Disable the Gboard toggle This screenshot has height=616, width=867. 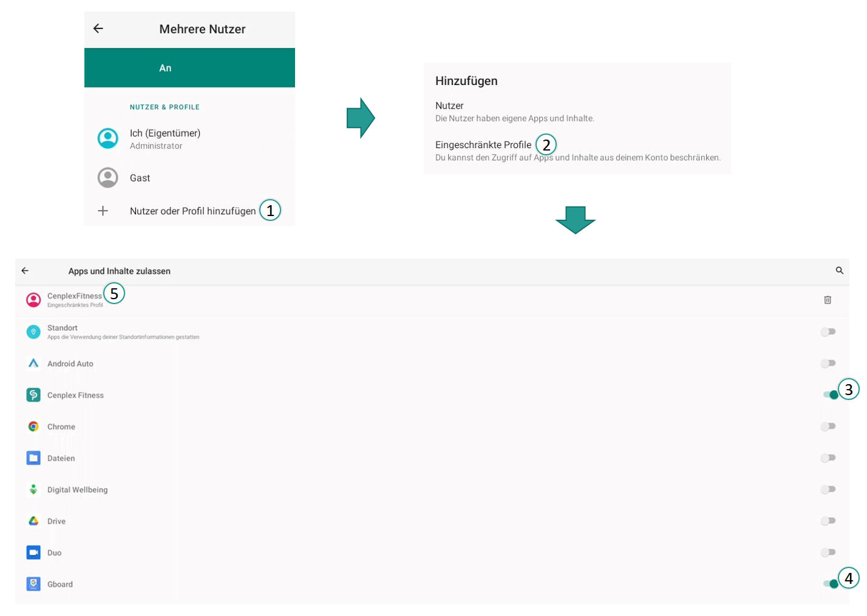tap(831, 584)
